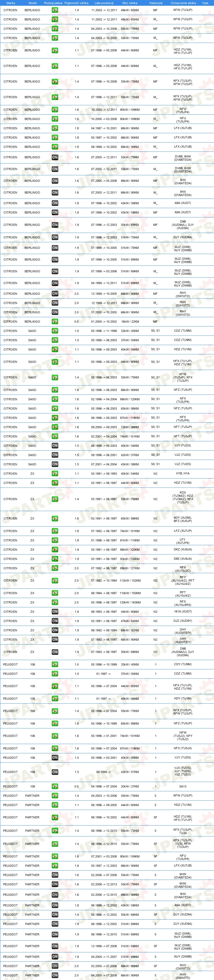Click ON diesel icon in Berlingo 43kW / 59KM row
The height and width of the screenshot is (980, 214).
[x=55, y=203]
